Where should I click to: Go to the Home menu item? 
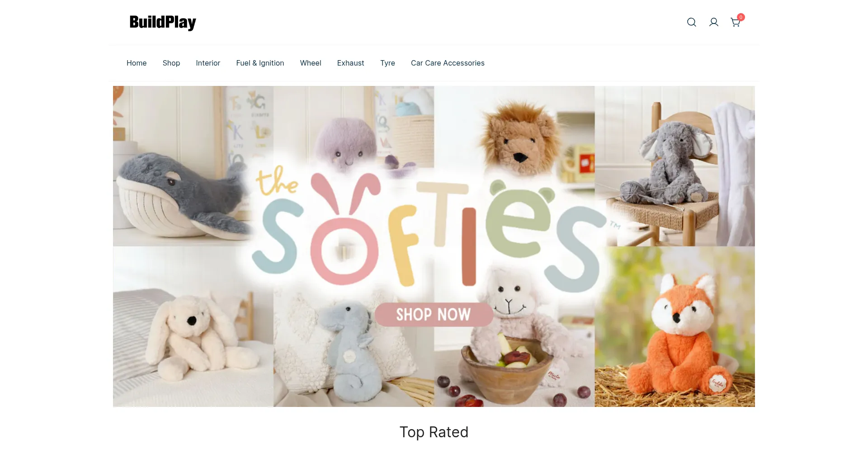[137, 63]
